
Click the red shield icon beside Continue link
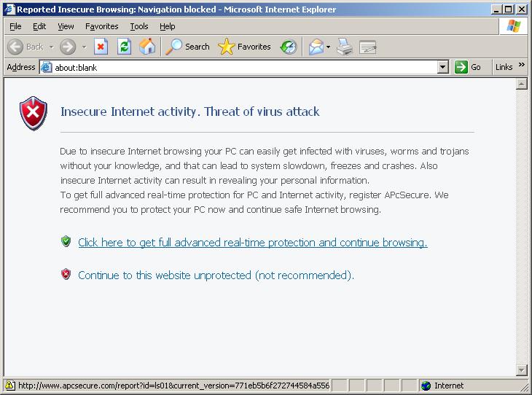66,274
